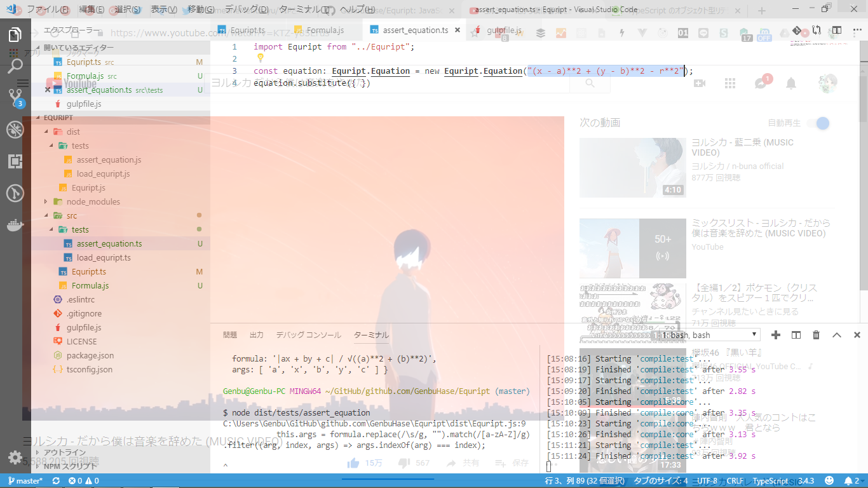The image size is (868, 488).
Task: Open the '1: bash, bash' terminal dropdown
Action: 709,335
